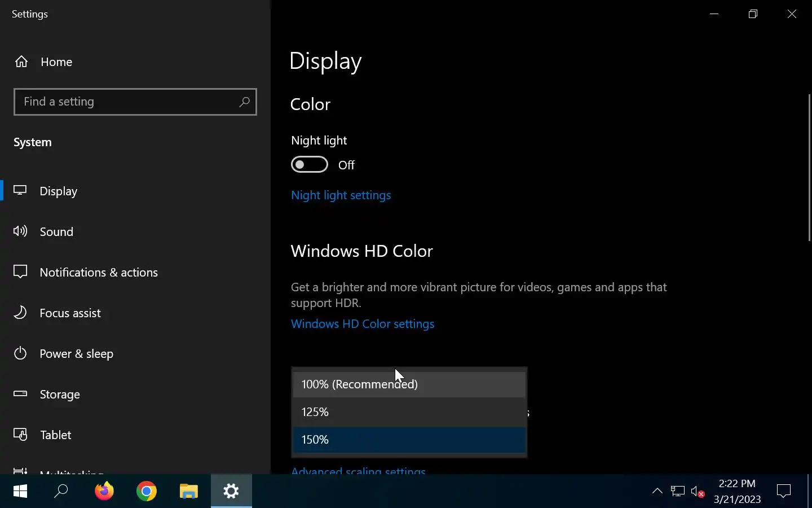Screen dimensions: 812x508
Task: Open taskbar search
Action: coord(61,492)
